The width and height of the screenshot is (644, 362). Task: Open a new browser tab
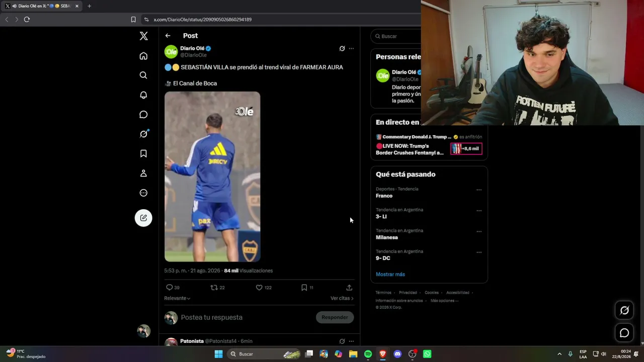coord(89,6)
